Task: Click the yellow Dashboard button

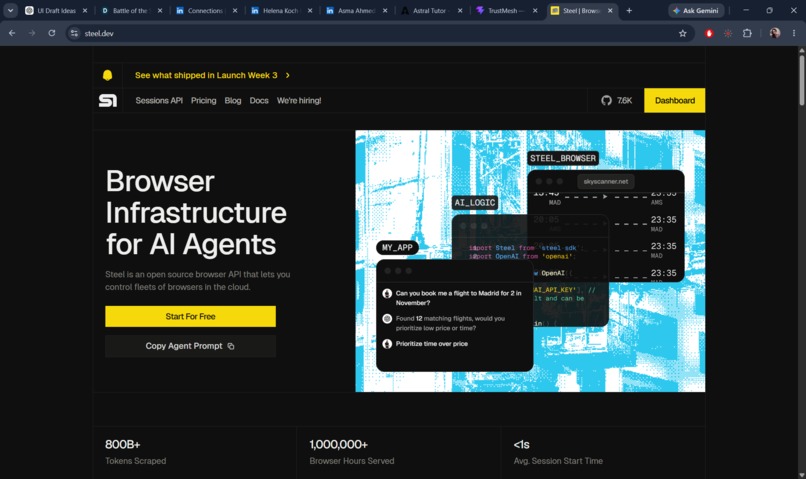Action: (674, 101)
